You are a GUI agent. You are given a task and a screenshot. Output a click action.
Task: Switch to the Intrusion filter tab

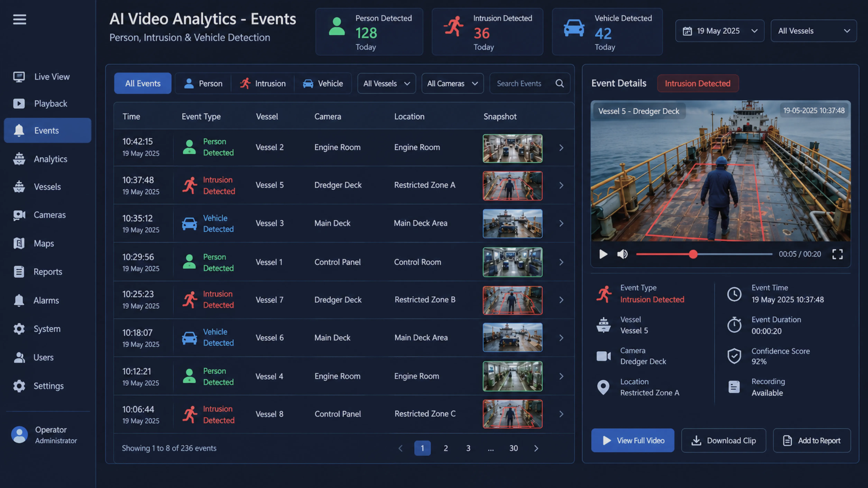point(263,83)
